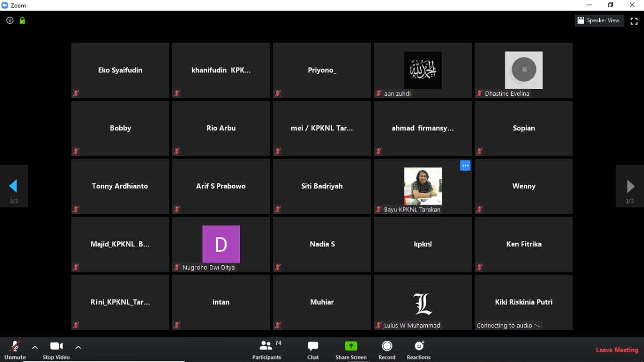The height and width of the screenshot is (362, 644).
Task: Go to next participants page arrow
Action: click(x=630, y=186)
